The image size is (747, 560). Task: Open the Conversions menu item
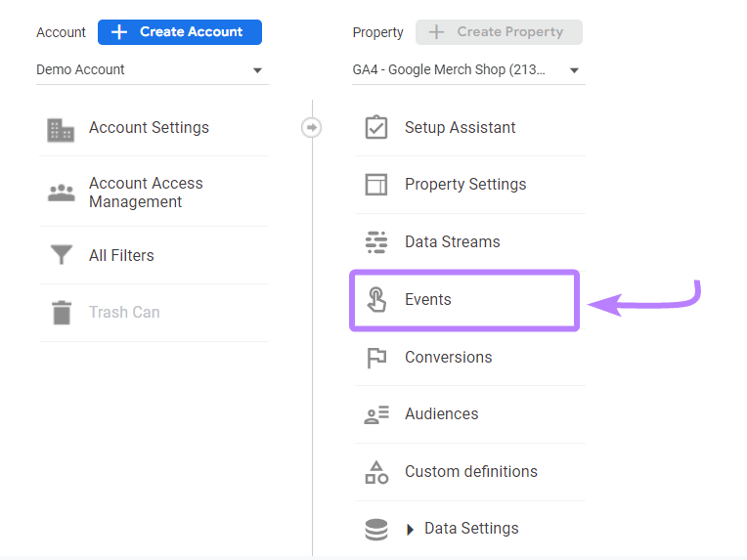tap(448, 358)
